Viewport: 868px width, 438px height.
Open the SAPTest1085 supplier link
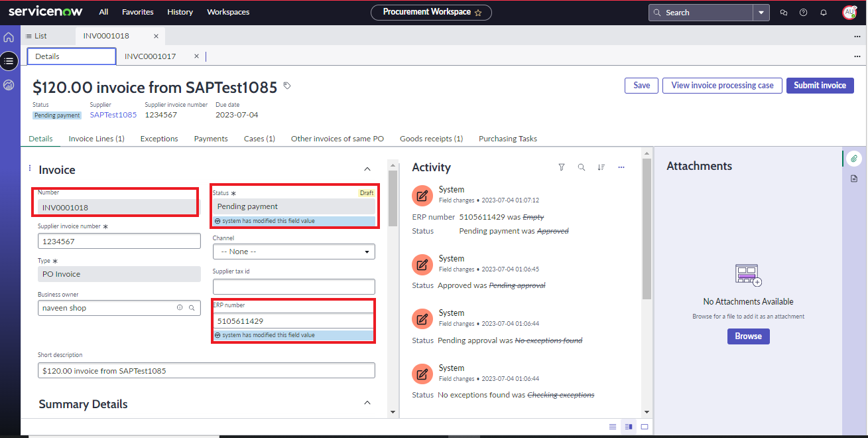pyautogui.click(x=113, y=115)
